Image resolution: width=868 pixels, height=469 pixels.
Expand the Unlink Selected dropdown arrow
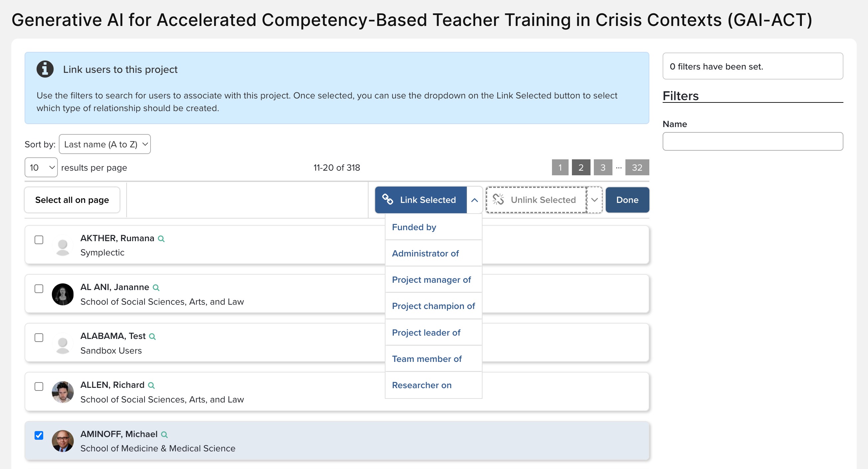tap(595, 200)
